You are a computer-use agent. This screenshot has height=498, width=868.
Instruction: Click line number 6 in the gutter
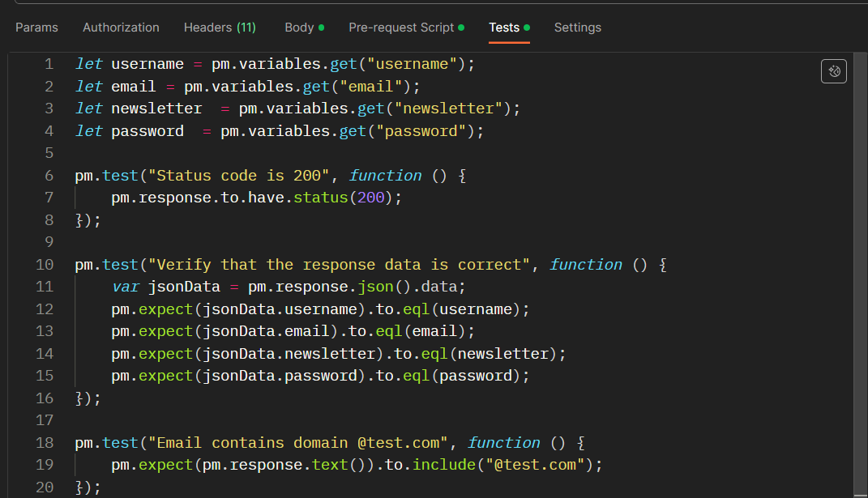click(x=49, y=176)
